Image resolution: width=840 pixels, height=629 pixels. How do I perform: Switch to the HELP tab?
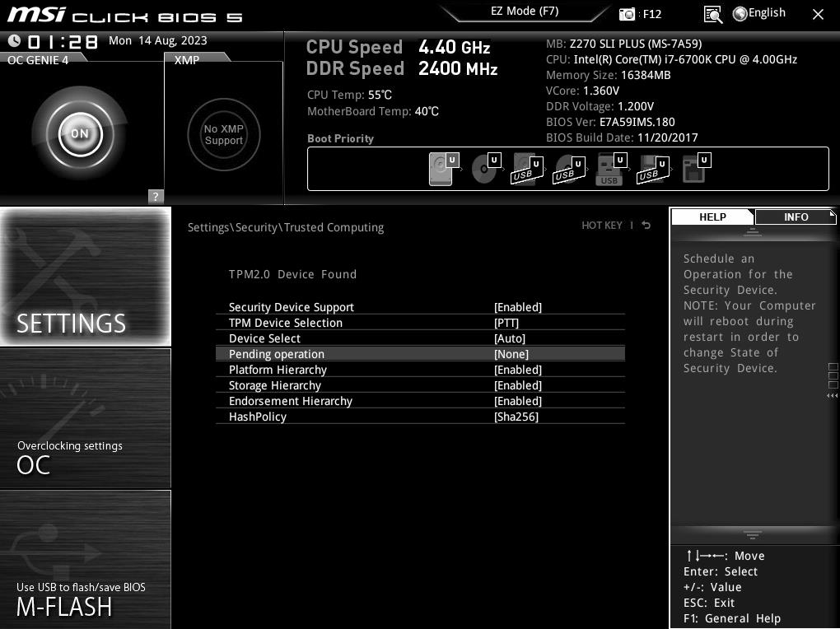[712, 217]
